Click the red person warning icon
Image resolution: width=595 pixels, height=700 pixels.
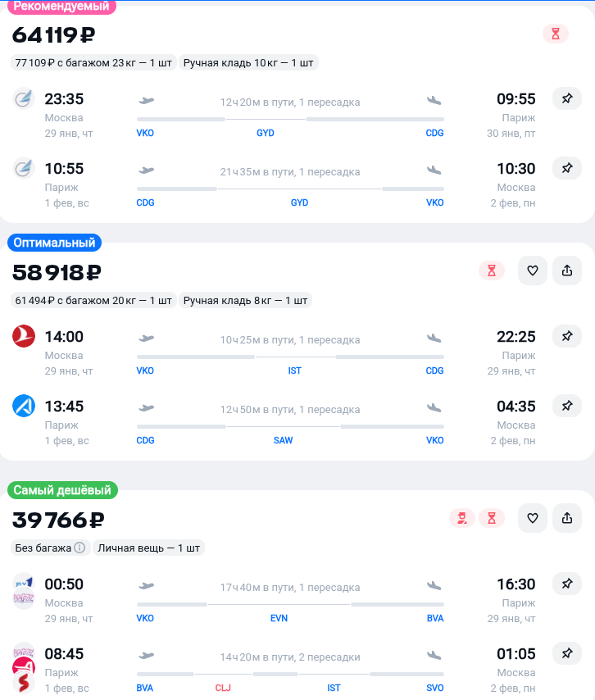pos(462,518)
